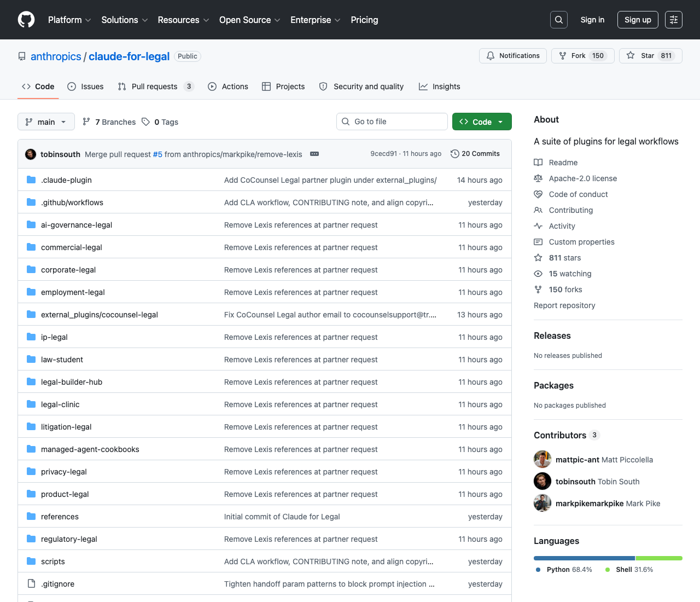The width and height of the screenshot is (700, 602).
Task: Open 'Initial commit of Claude for Legal' commit
Action: click(282, 517)
